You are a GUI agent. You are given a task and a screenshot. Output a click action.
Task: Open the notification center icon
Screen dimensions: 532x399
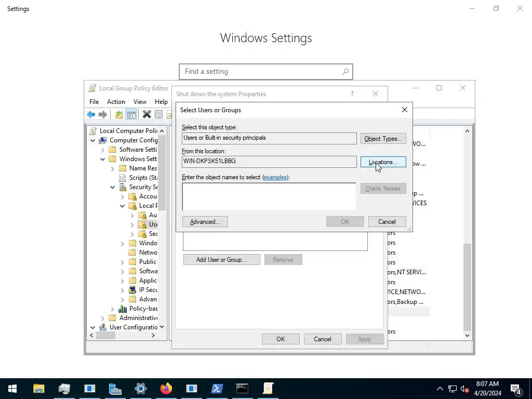[x=516, y=389]
